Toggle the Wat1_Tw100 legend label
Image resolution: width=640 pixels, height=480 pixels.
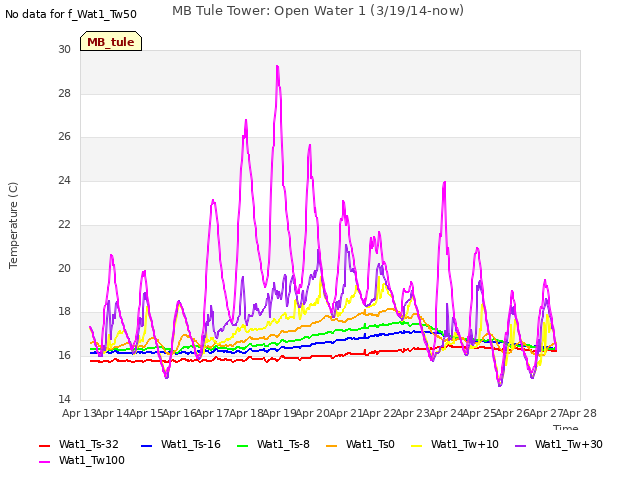tap(92, 460)
